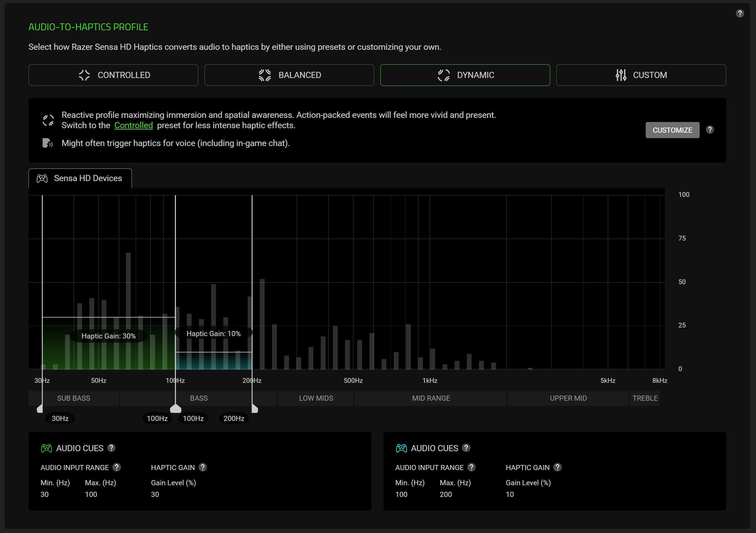Click the 30Hz range slider handle
The height and width of the screenshot is (533, 756).
(40, 409)
